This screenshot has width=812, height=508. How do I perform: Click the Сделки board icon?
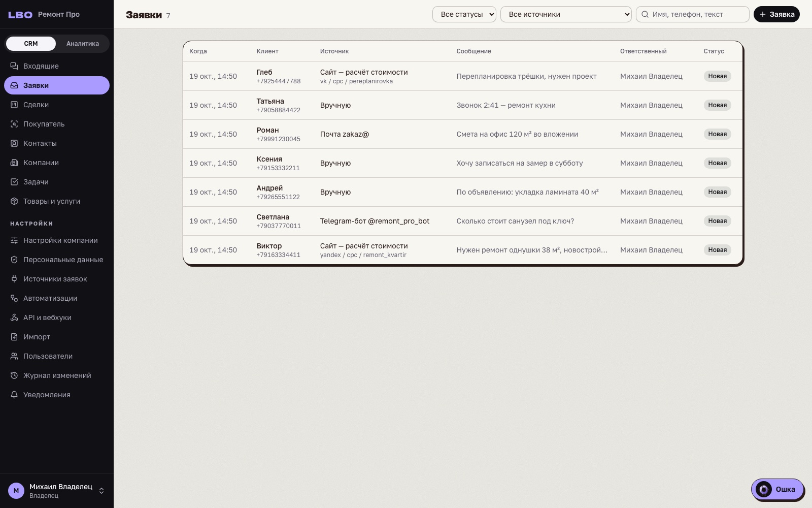(x=14, y=105)
